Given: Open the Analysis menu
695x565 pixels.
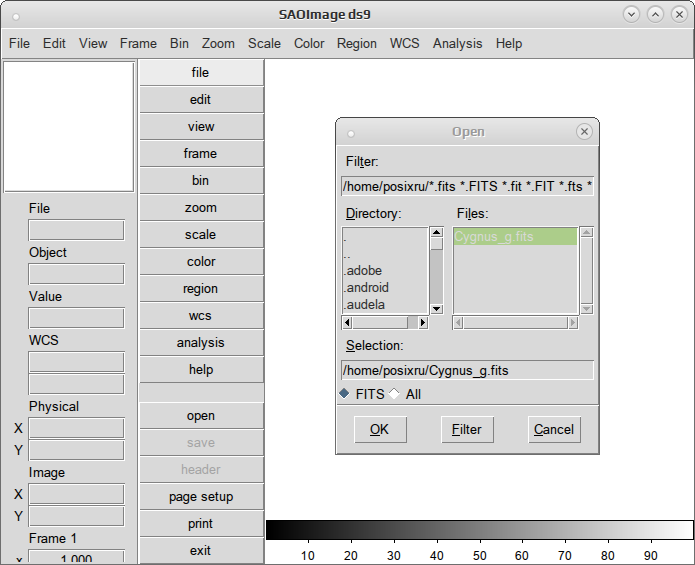Looking at the screenshot, I should click(x=457, y=43).
